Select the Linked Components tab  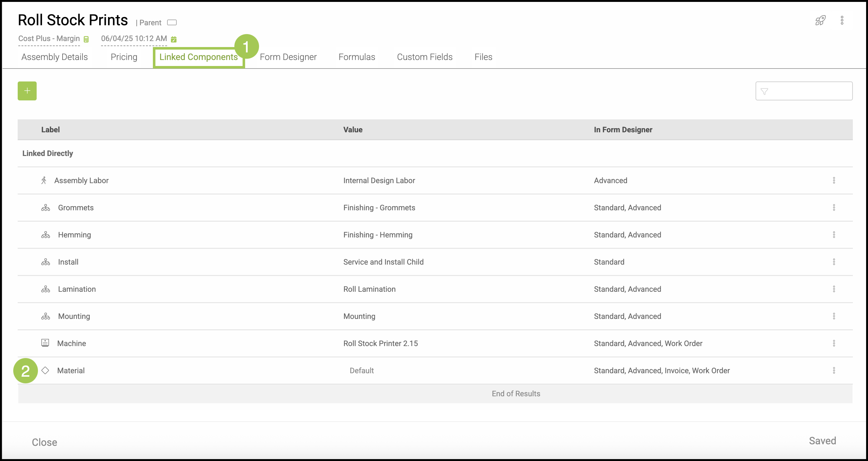tap(198, 57)
